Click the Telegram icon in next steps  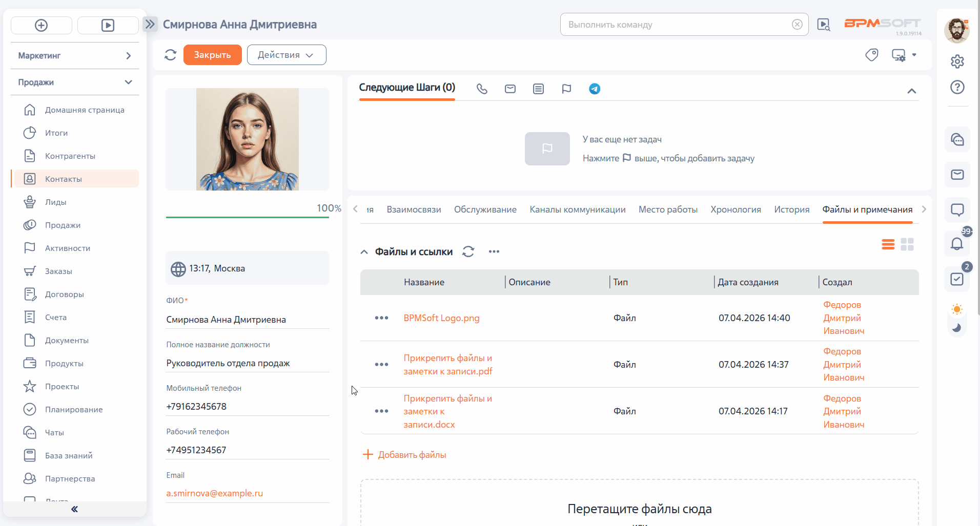click(x=595, y=89)
